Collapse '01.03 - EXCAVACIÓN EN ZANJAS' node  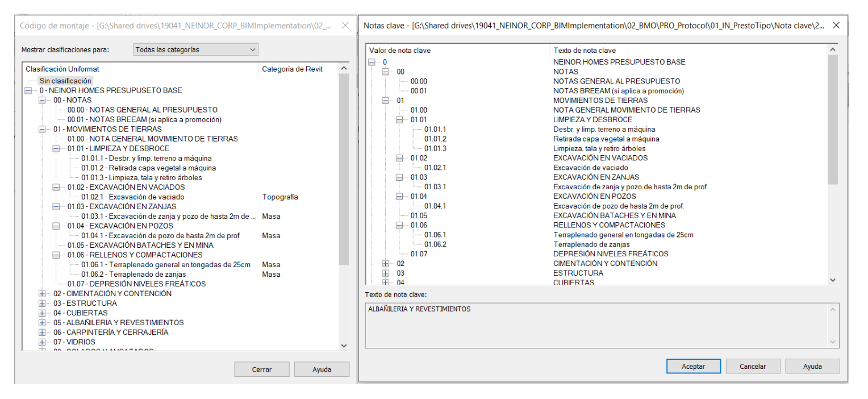pyautogui.click(x=56, y=207)
